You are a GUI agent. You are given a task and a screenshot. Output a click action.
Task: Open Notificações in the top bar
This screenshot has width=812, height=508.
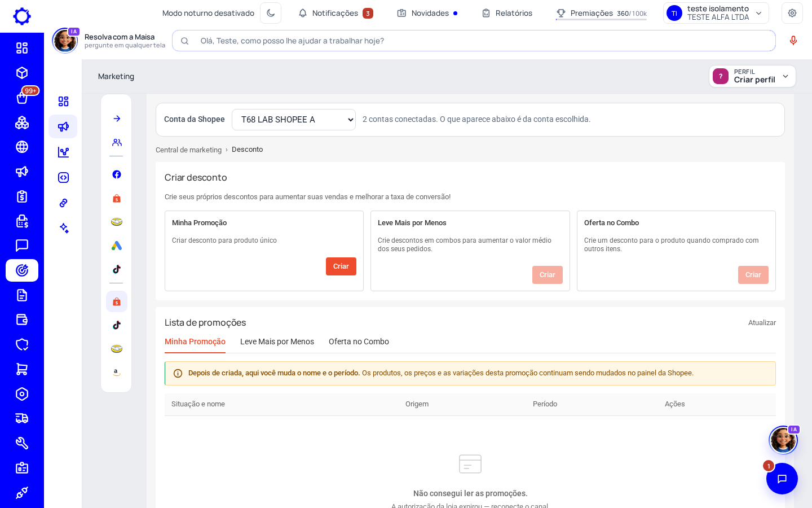[x=336, y=13]
